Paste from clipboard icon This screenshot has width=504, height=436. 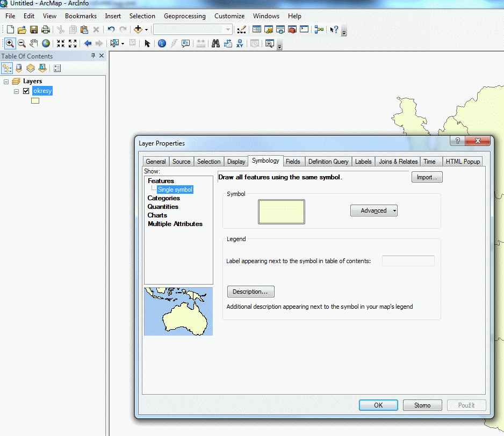tap(84, 30)
